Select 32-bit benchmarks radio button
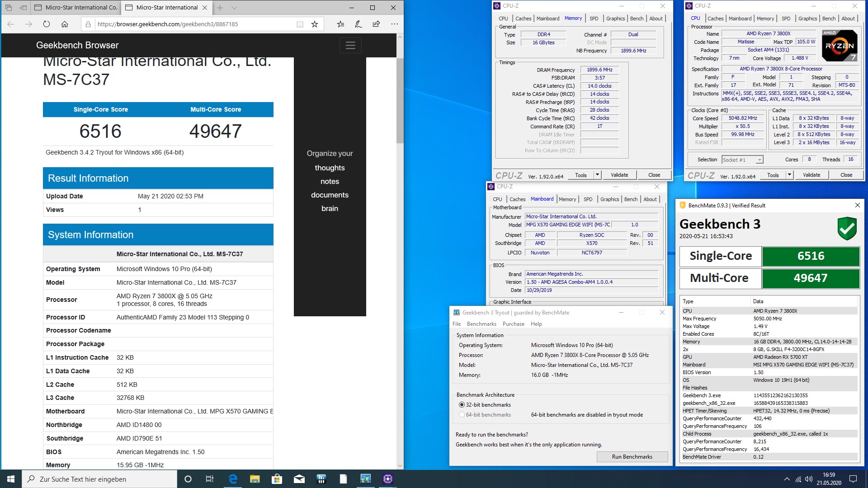The height and width of the screenshot is (488, 868). (462, 405)
